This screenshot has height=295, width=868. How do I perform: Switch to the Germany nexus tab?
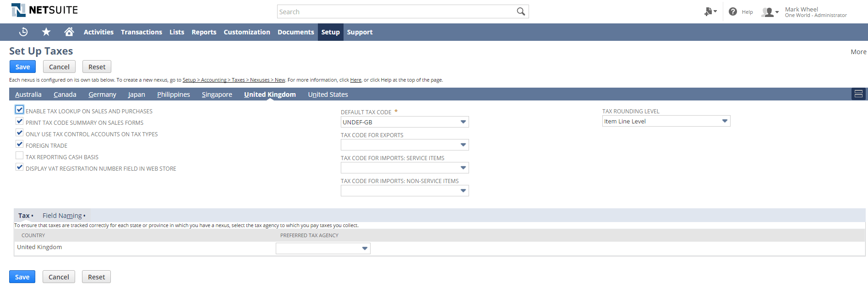point(102,95)
